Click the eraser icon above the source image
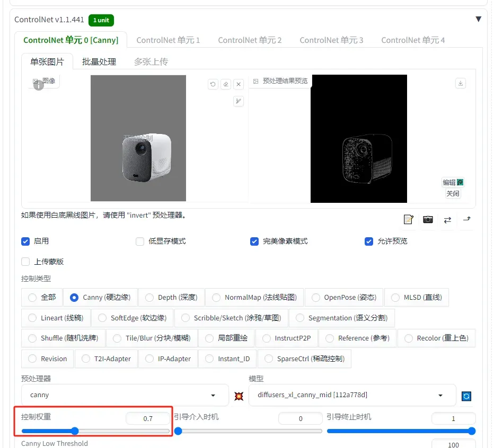Screen dimensions: 494x448 226,84
